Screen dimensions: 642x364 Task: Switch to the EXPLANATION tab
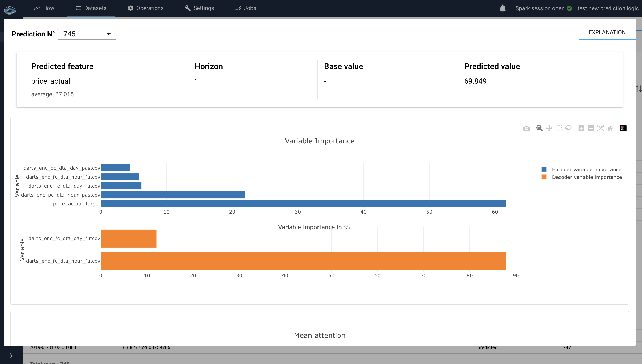coord(607,32)
